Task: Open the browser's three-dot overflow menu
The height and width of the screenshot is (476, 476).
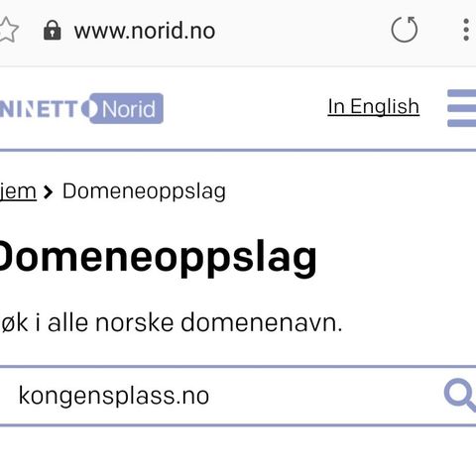Action: click(466, 30)
